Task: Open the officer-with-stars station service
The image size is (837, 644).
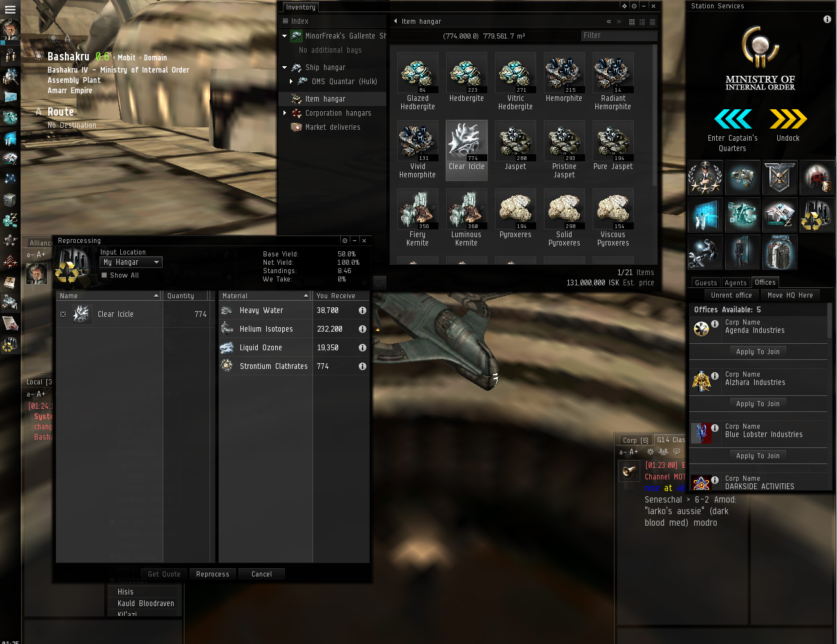Action: click(x=705, y=178)
